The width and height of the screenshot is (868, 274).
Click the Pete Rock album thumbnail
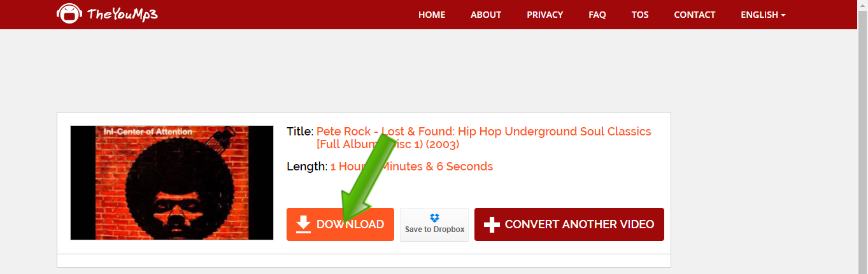tap(172, 182)
